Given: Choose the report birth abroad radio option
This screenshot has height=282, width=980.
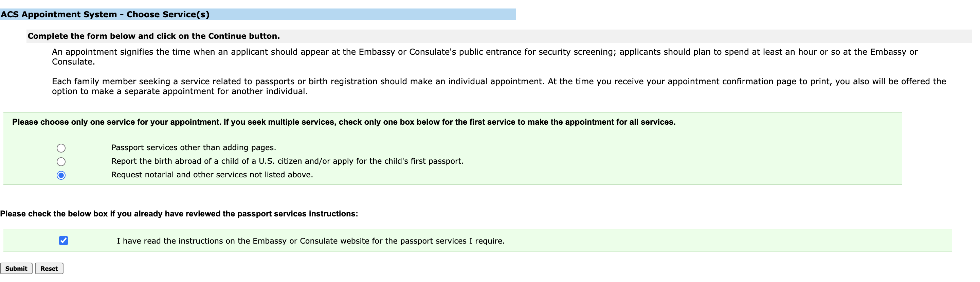Looking at the screenshot, I should (61, 162).
